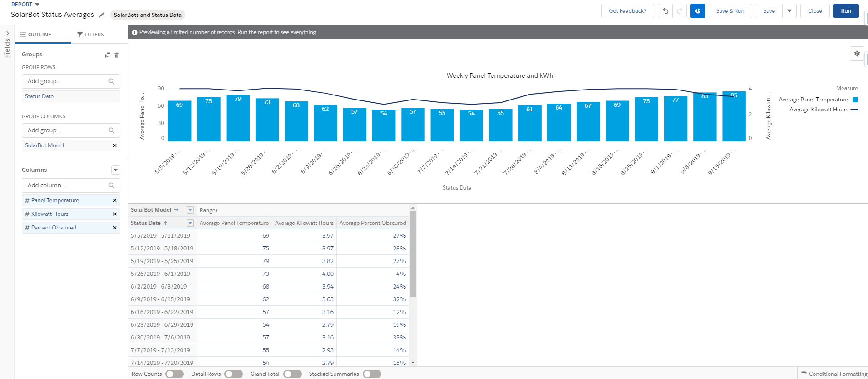The image size is (868, 379).
Task: Edit report name with pencil icon
Action: pyautogui.click(x=102, y=15)
